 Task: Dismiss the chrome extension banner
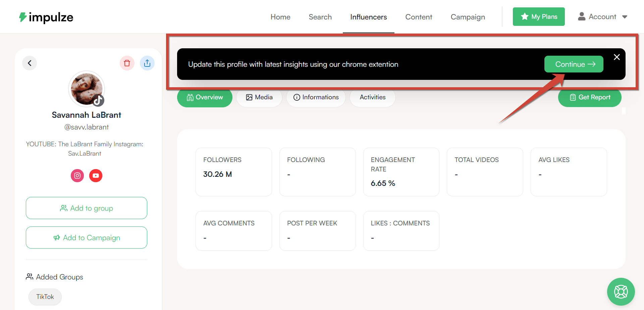[616, 57]
